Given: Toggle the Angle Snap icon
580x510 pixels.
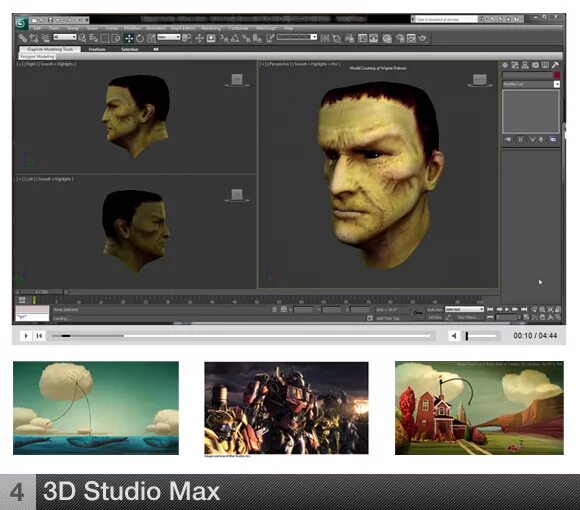Looking at the screenshot, I should 235,38.
